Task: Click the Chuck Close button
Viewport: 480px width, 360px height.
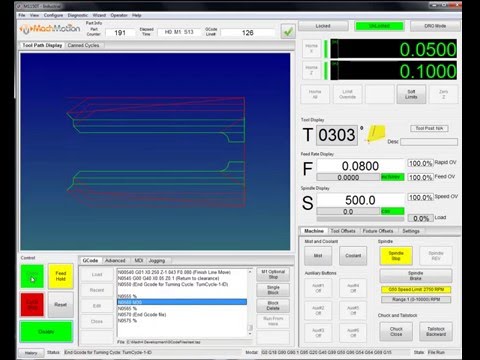Action: (x=396, y=331)
